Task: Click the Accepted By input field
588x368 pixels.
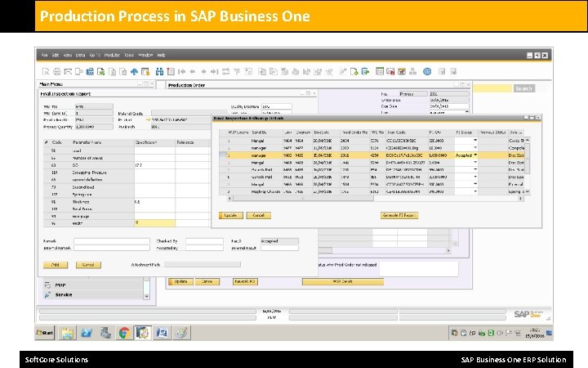Action: point(204,249)
